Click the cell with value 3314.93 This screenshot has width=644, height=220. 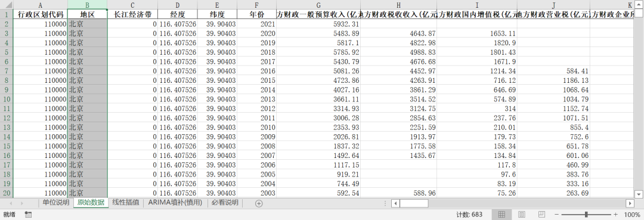(x=318, y=109)
